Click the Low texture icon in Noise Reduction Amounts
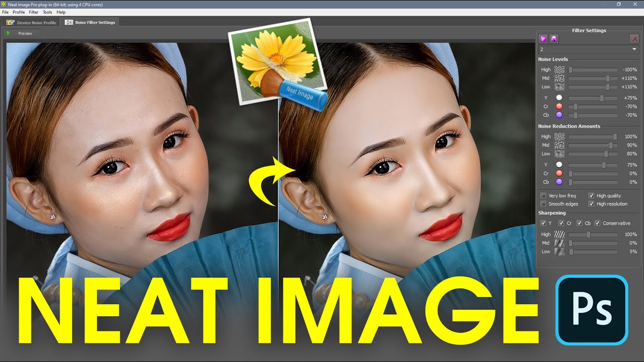 pos(559,154)
